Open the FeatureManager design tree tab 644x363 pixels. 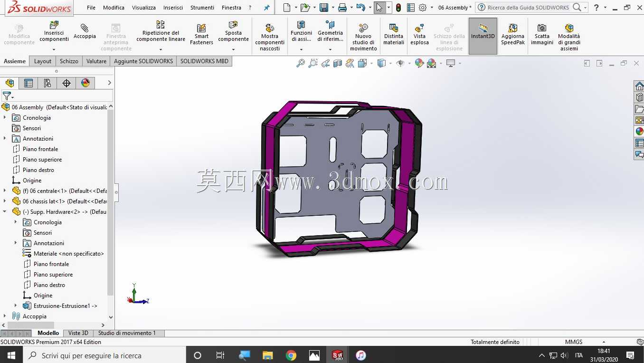click(9, 83)
